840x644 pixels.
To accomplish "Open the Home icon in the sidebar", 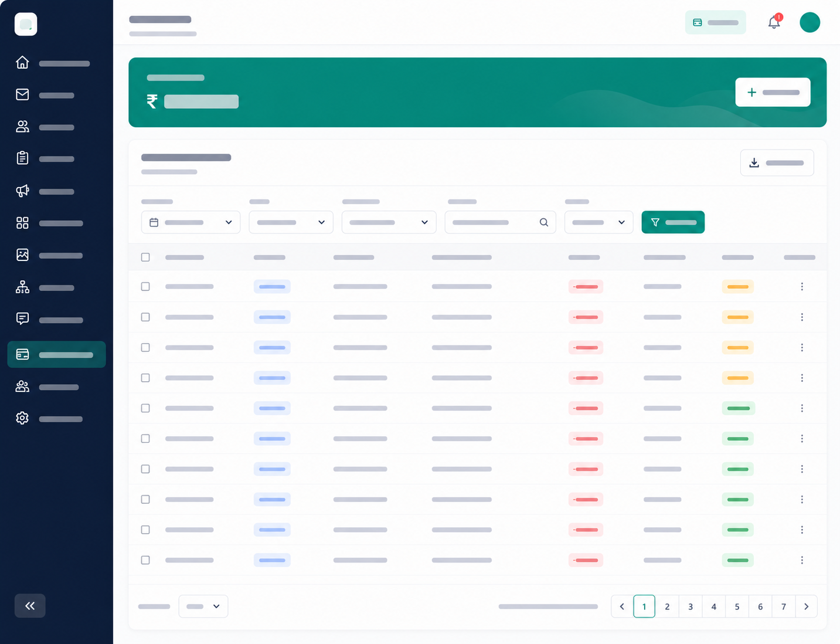I will coord(22,62).
